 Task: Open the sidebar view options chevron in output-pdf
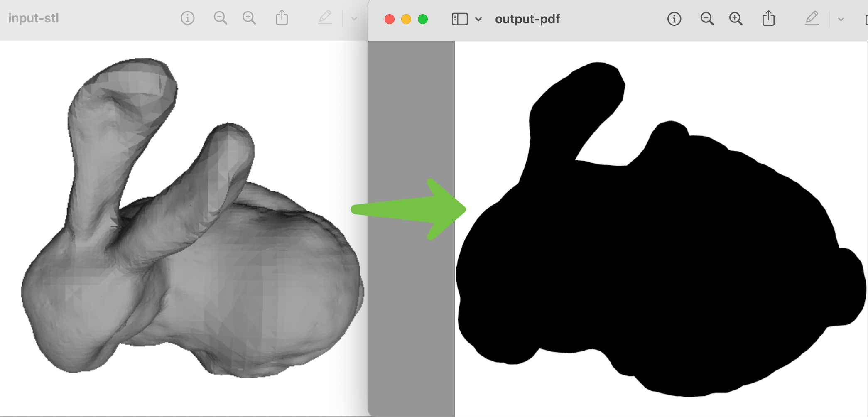point(479,19)
